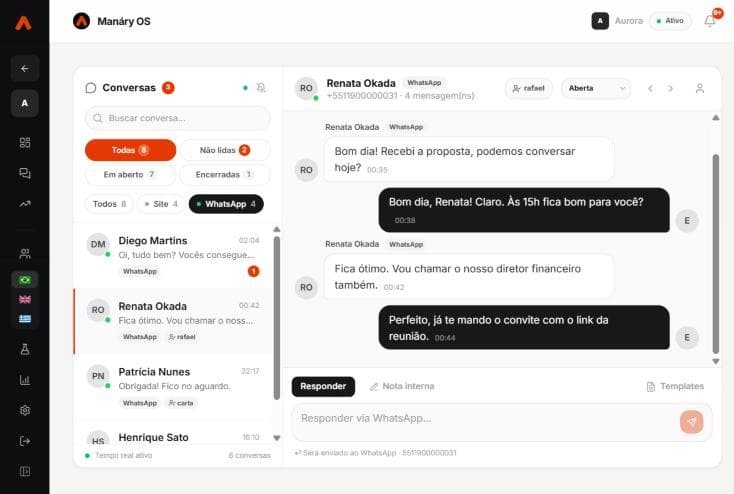Viewport: 734px width, 494px height.
Task: Open the Diego Martins conversation
Action: tap(173, 256)
